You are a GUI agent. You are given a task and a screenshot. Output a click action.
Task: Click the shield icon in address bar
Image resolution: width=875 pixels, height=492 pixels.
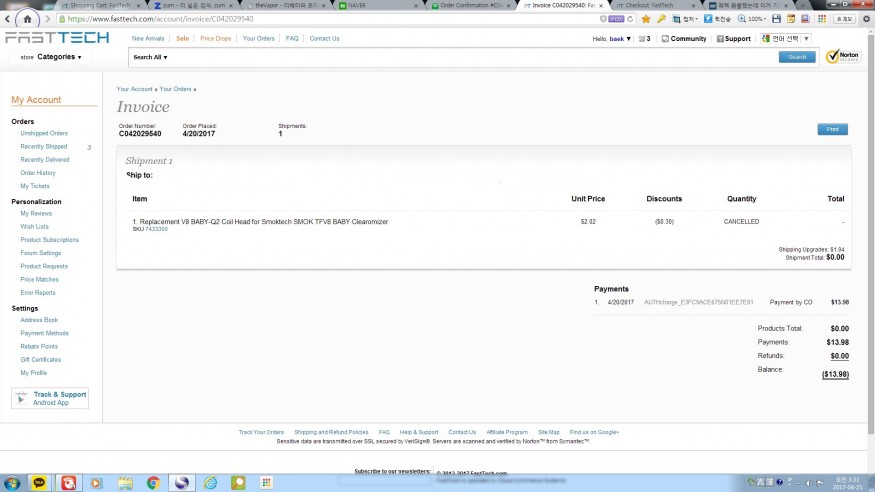point(603,19)
